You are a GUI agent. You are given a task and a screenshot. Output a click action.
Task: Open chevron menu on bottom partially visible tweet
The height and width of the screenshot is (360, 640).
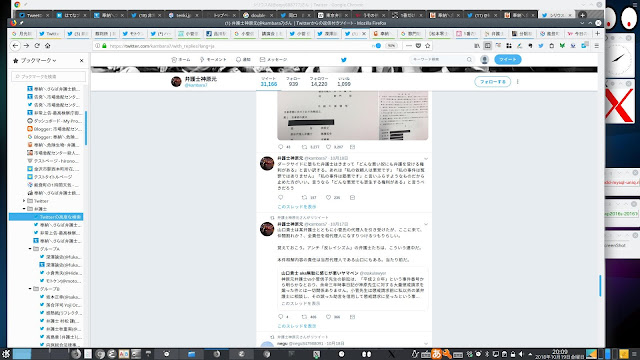[426, 344]
